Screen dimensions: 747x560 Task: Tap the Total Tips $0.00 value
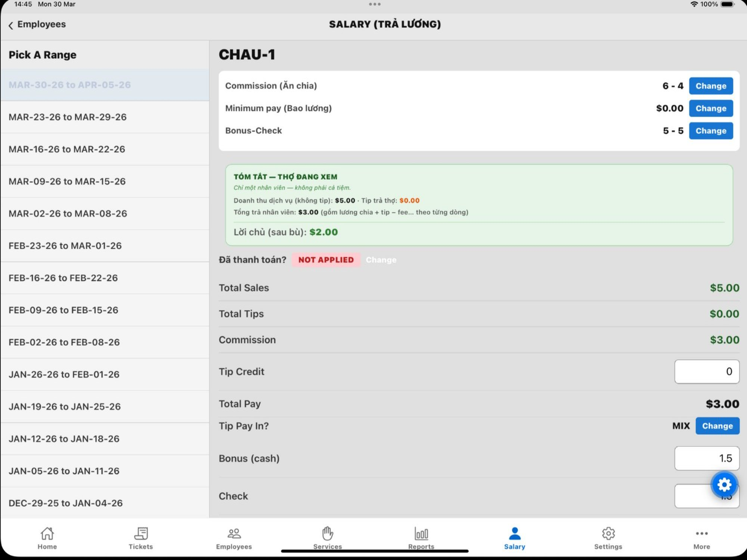click(x=724, y=314)
